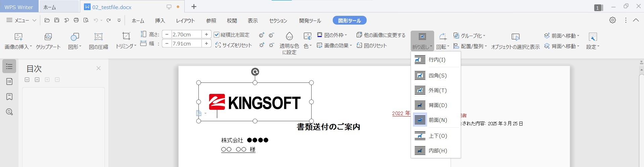Open the table of contents sidebar icon
Screen dimensions: 644x167
tap(9, 67)
